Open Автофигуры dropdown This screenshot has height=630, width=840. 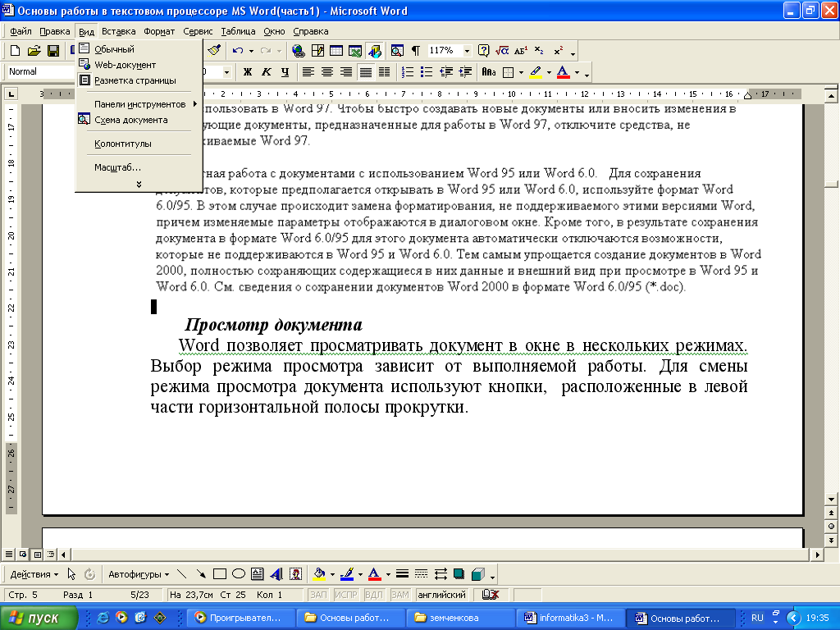pos(139,574)
